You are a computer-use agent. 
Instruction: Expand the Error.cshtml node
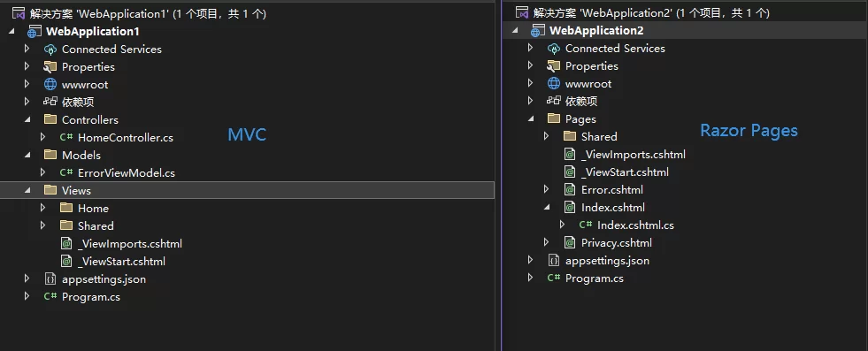(x=547, y=189)
